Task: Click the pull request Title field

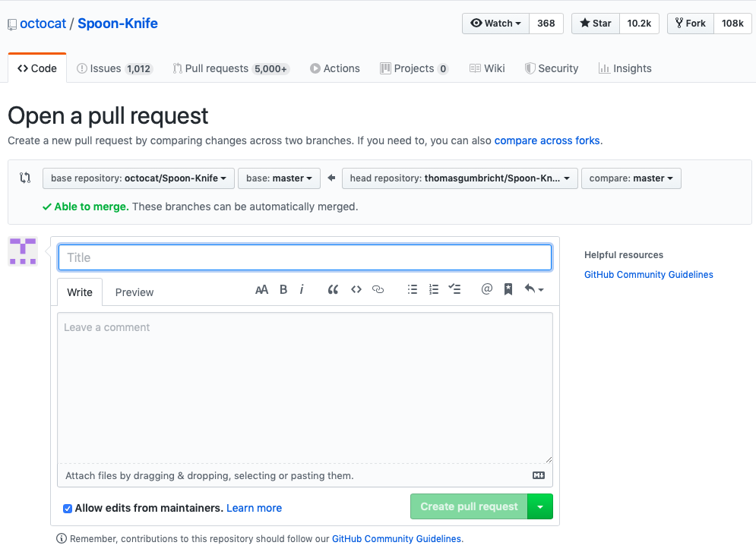Action: (305, 257)
